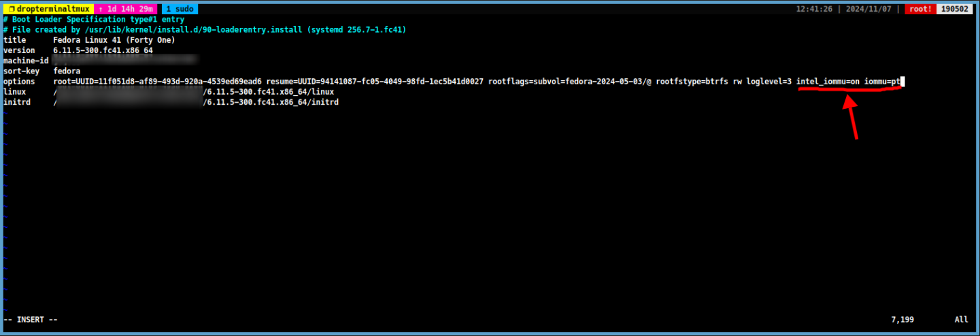Click the loglevel=3 option
This screenshot has width=980, height=336.
tap(768, 82)
